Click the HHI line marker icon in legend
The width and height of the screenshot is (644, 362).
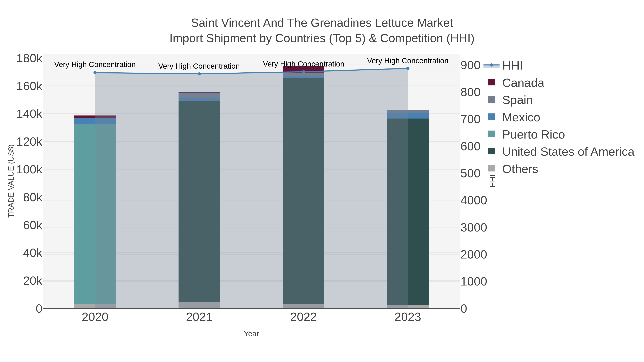pos(492,65)
